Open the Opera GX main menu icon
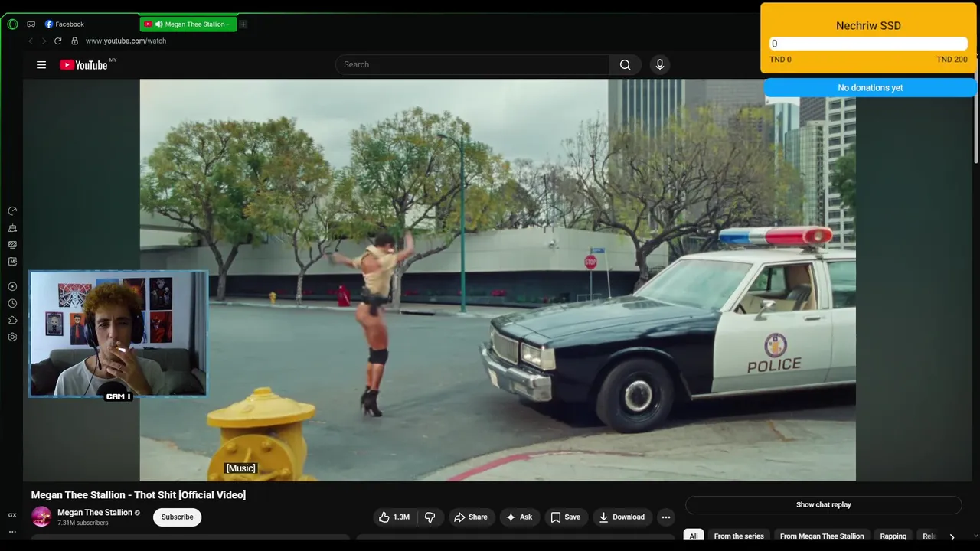This screenshot has width=980, height=551. point(12,24)
